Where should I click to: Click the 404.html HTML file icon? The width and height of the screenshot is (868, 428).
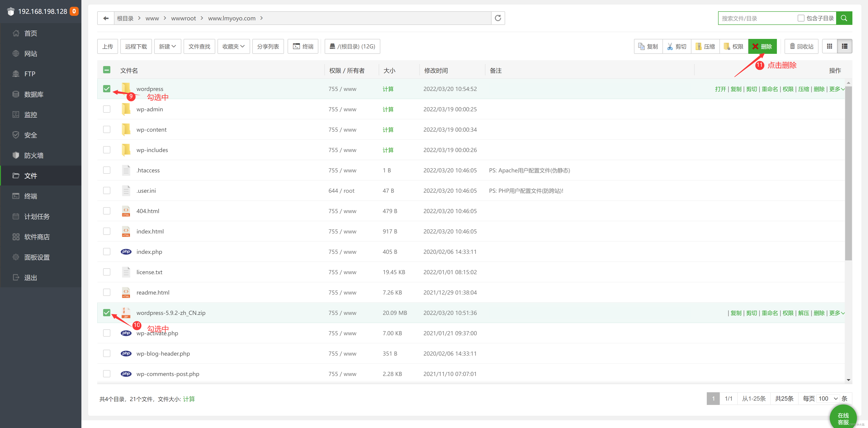[126, 211]
